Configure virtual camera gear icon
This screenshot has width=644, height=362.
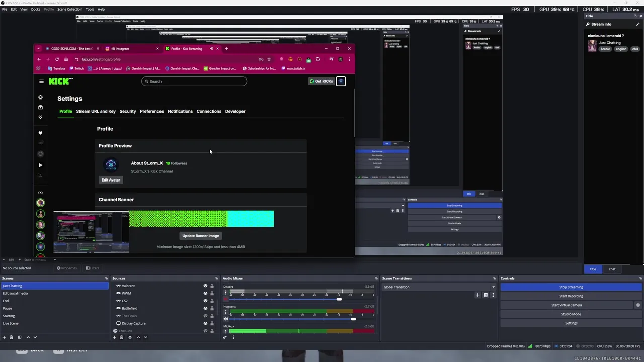(638, 305)
